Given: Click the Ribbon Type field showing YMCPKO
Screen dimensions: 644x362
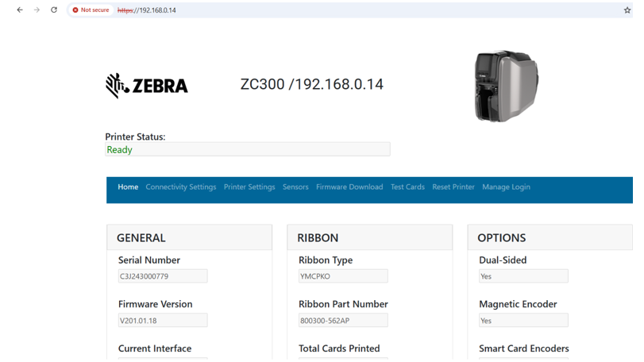Looking at the screenshot, I should pos(343,276).
